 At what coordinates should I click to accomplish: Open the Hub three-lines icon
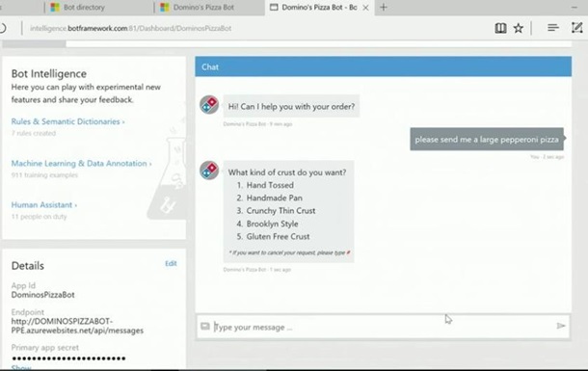click(553, 27)
